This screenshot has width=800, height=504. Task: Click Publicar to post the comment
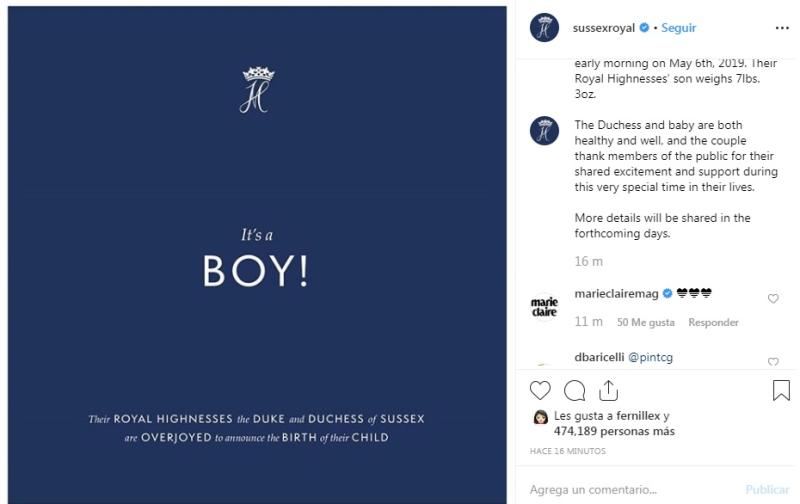tap(767, 489)
